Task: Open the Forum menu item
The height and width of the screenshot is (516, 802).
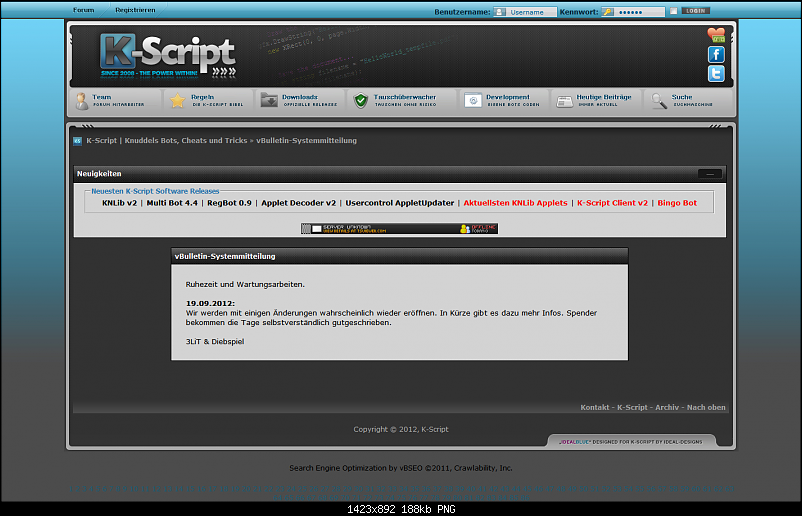Action: pyautogui.click(x=83, y=10)
